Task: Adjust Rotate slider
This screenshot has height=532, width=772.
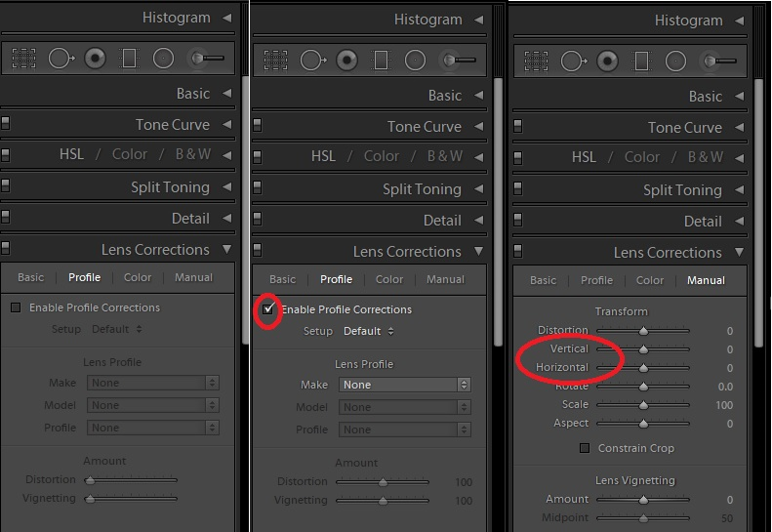Action: (x=643, y=387)
